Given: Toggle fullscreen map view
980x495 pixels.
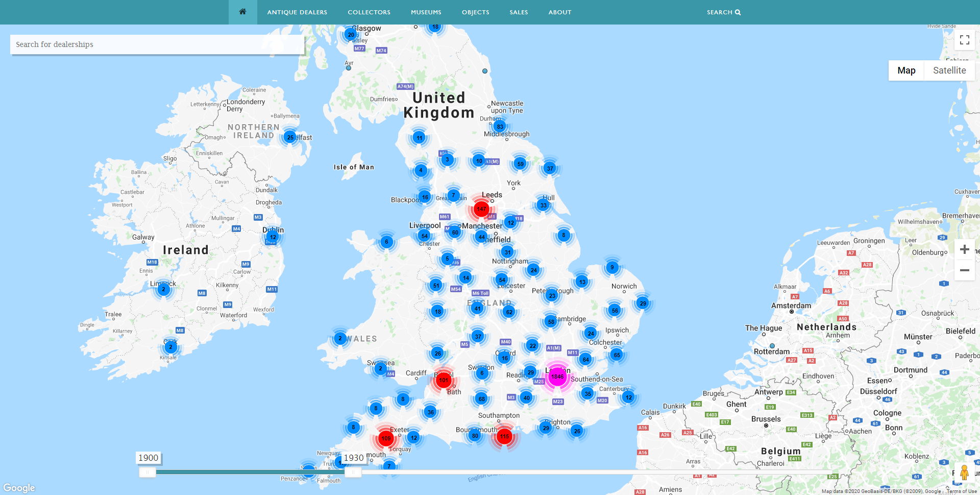Looking at the screenshot, I should pyautogui.click(x=964, y=40).
